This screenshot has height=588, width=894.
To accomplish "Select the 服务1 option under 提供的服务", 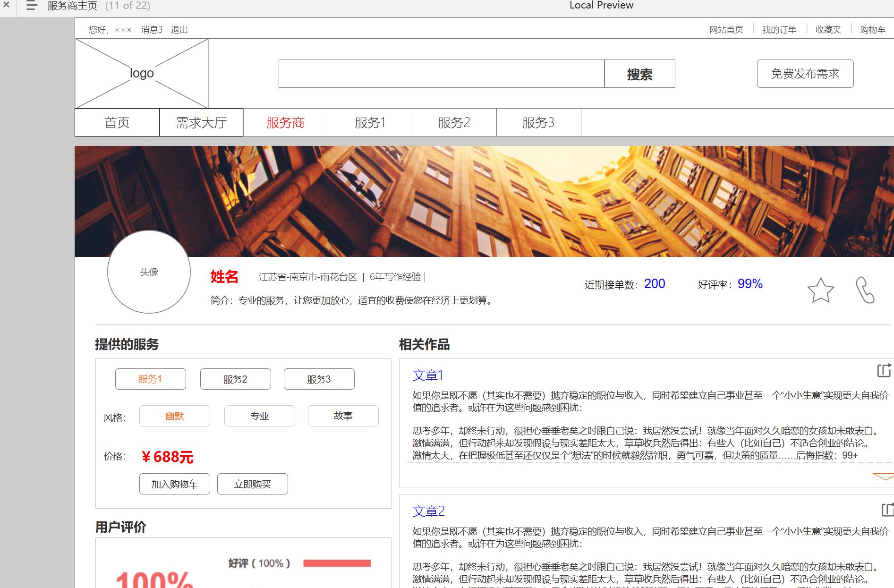I will tap(151, 379).
